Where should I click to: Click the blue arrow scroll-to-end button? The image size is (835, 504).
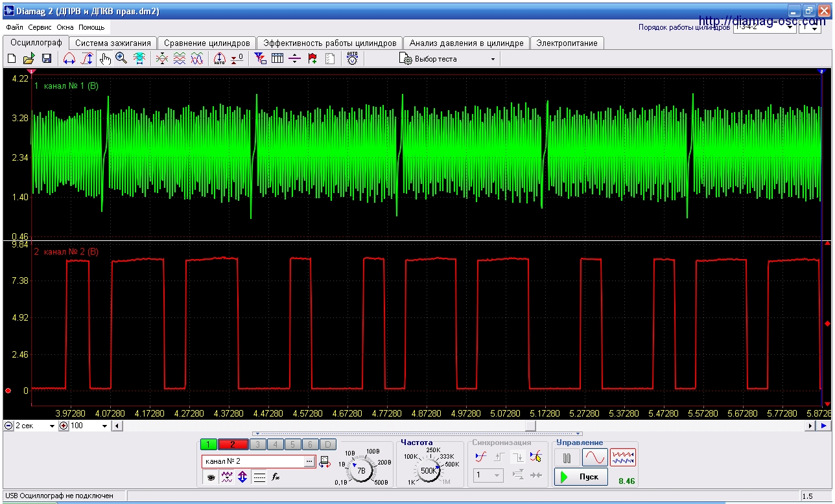coord(824,426)
